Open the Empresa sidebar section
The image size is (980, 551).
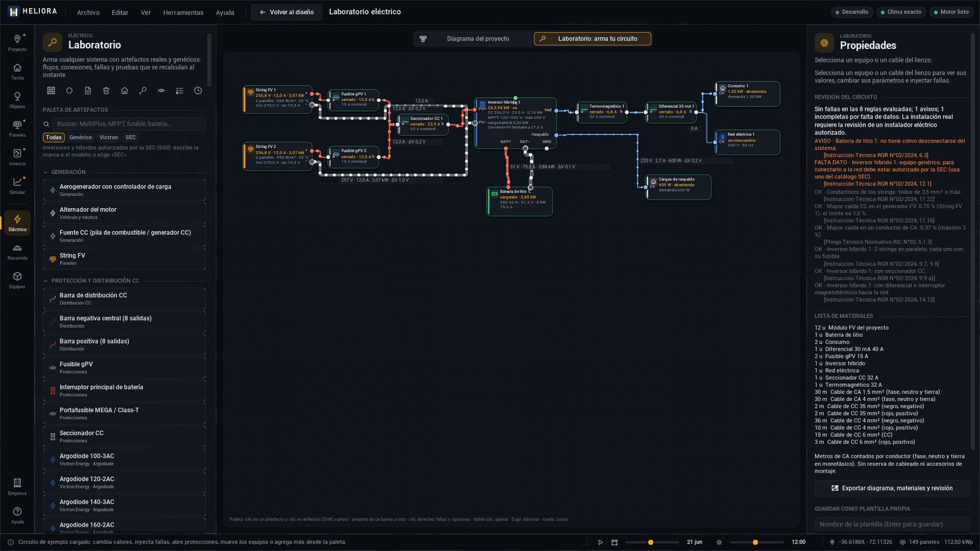17,487
